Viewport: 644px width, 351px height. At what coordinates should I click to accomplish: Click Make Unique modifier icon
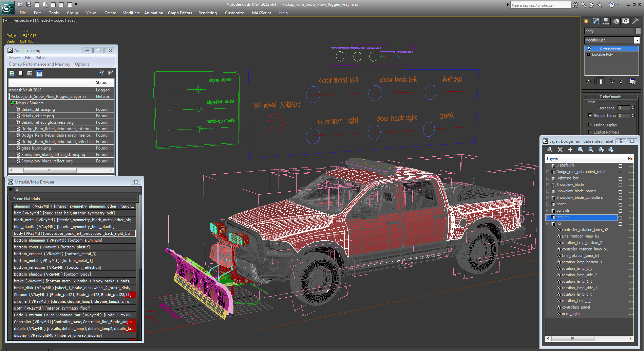click(x=612, y=82)
